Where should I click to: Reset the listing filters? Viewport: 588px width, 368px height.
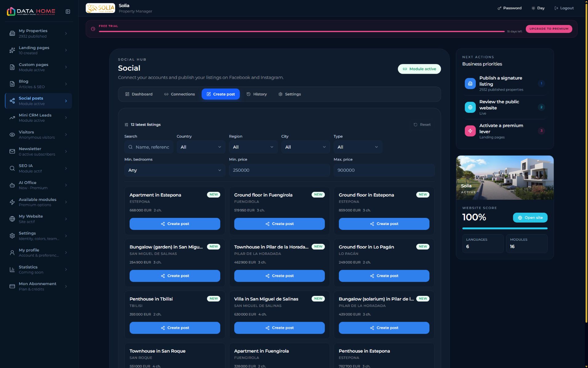point(422,125)
